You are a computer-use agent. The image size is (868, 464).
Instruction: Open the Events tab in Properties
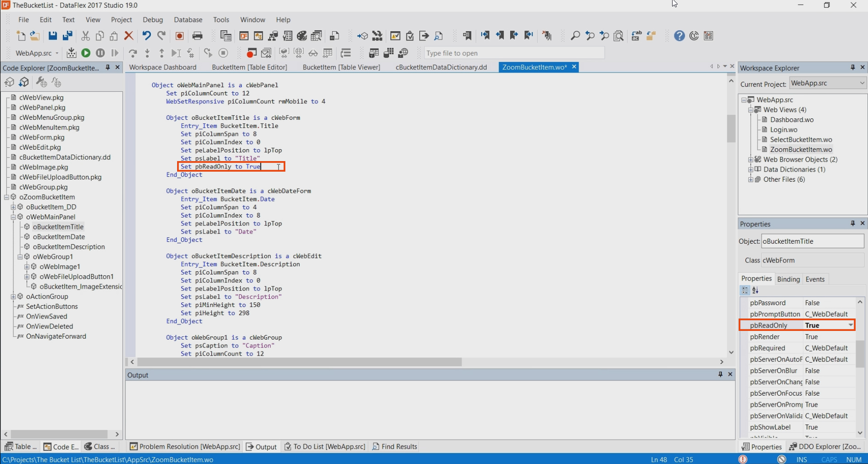(815, 279)
